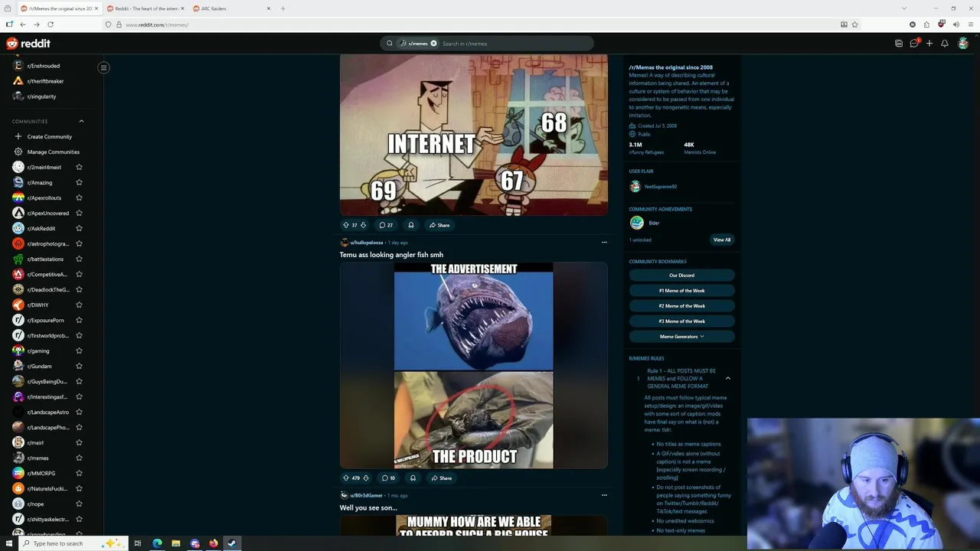Open the 27 comments on the Internet meme
980x551 pixels.
click(x=386, y=225)
